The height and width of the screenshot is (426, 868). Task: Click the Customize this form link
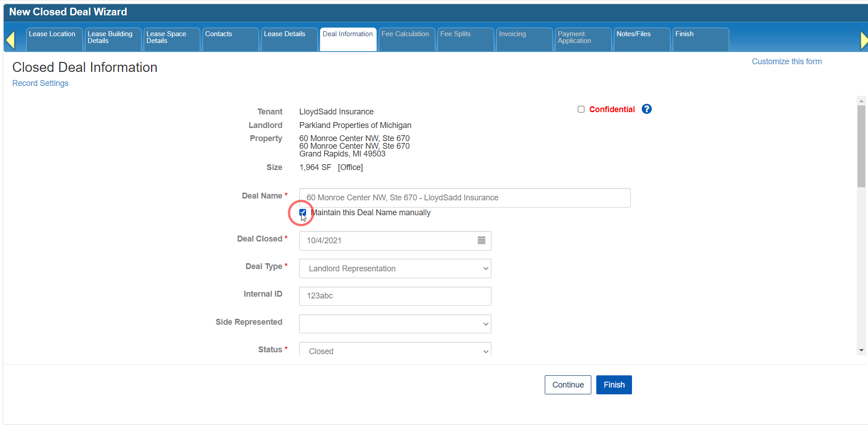pyautogui.click(x=786, y=62)
